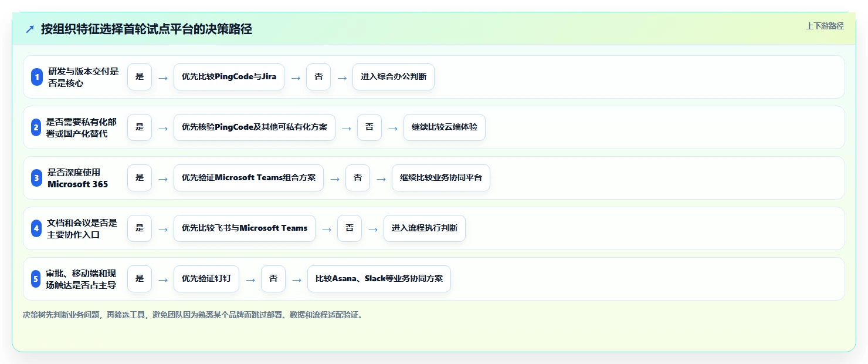Open 优先核验PingCode及其他可私有化方案 node
Screen dimensions: 868x364
pos(255,127)
